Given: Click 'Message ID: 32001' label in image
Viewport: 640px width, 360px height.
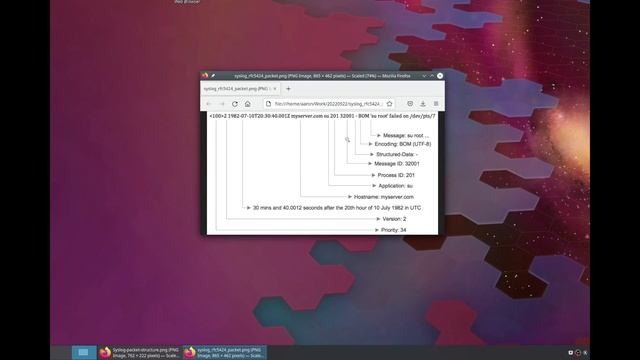Looking at the screenshot, I should [x=397, y=164].
